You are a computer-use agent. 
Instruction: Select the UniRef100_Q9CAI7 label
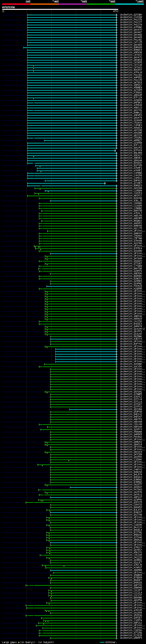131,156
